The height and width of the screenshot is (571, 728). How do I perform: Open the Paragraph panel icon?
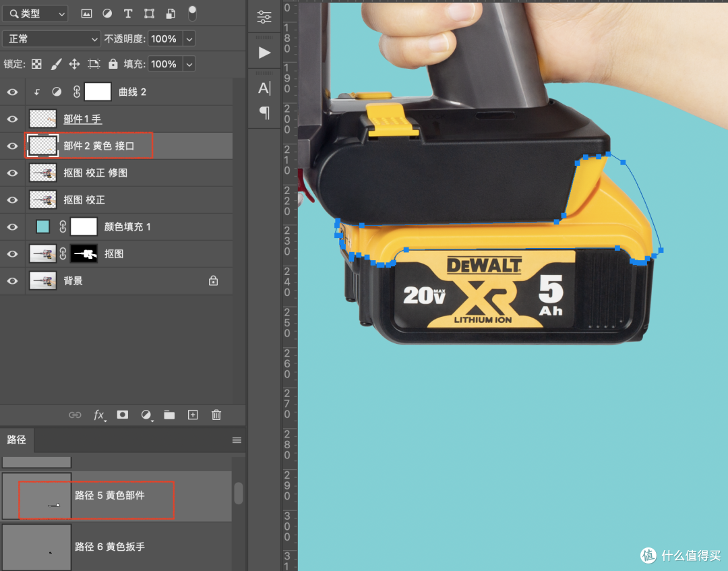(x=264, y=113)
